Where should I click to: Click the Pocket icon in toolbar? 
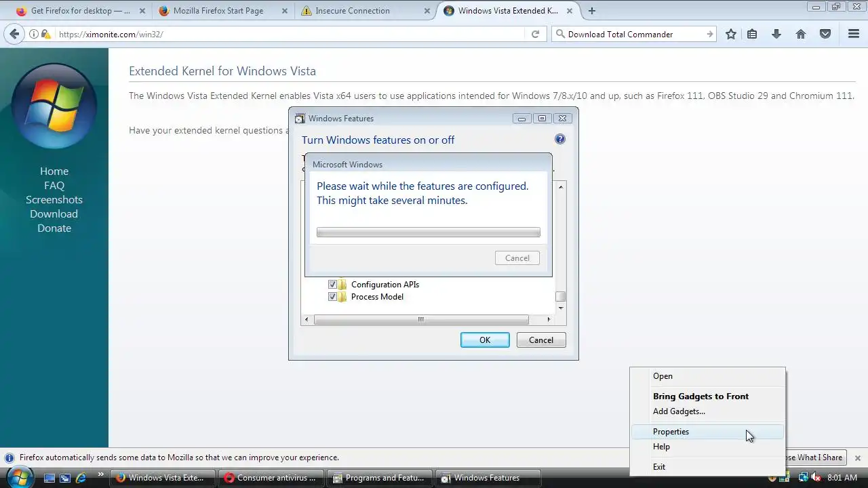click(825, 34)
